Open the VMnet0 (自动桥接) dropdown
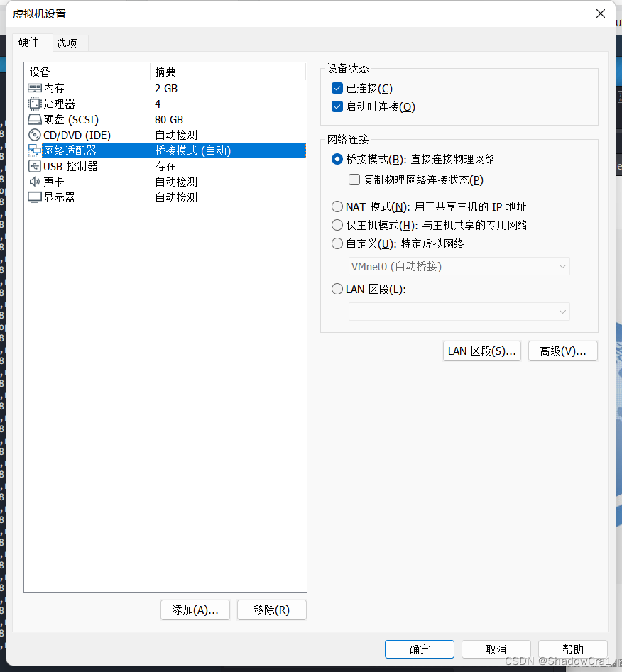This screenshot has width=622, height=672. (x=459, y=266)
